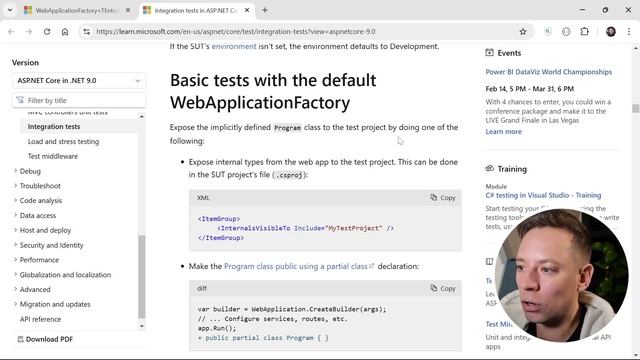
Task: Open Test middleware article
Action: [x=53, y=156]
